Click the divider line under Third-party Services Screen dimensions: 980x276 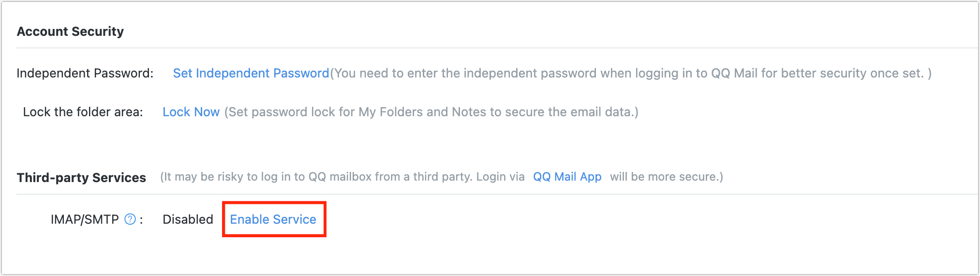point(484,194)
